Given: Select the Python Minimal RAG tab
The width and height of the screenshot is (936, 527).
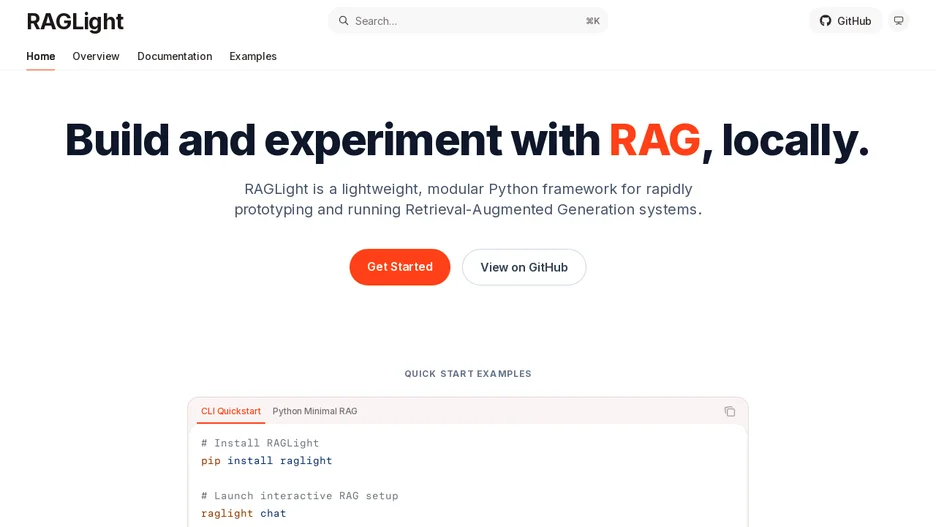Looking at the screenshot, I should pyautogui.click(x=315, y=411).
